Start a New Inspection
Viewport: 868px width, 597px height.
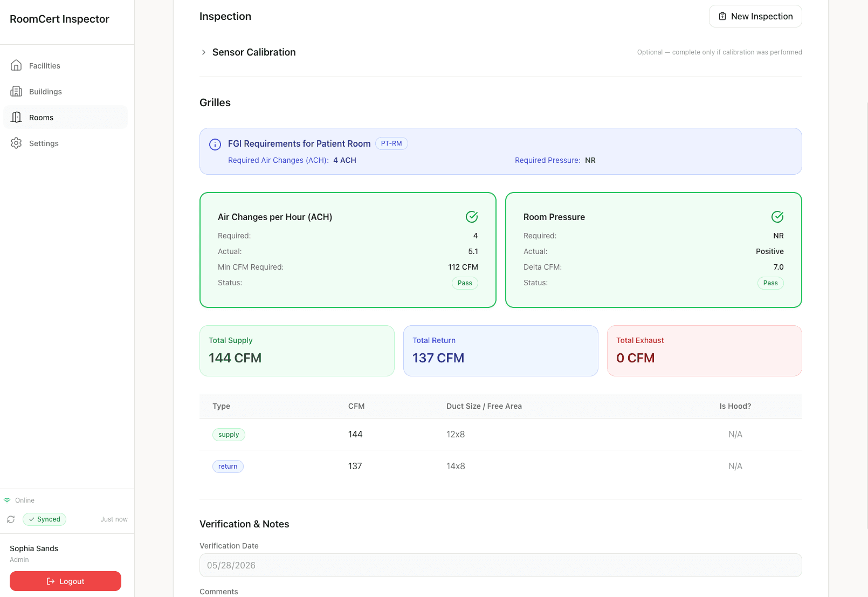(755, 16)
